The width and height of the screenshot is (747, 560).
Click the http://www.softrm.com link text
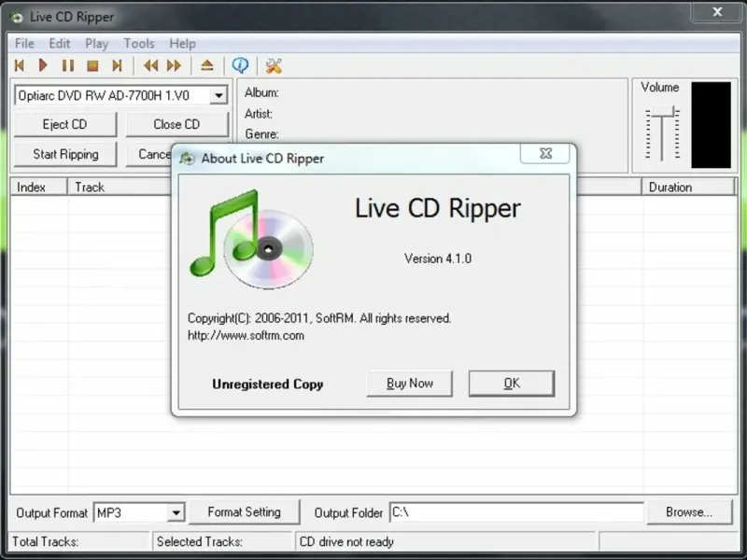click(246, 335)
